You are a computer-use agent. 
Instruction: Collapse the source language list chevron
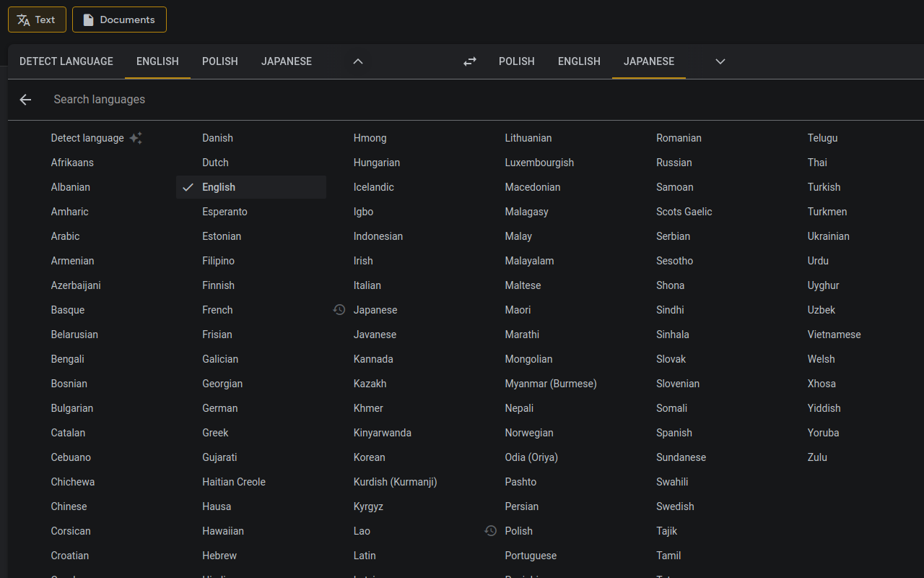pos(358,61)
